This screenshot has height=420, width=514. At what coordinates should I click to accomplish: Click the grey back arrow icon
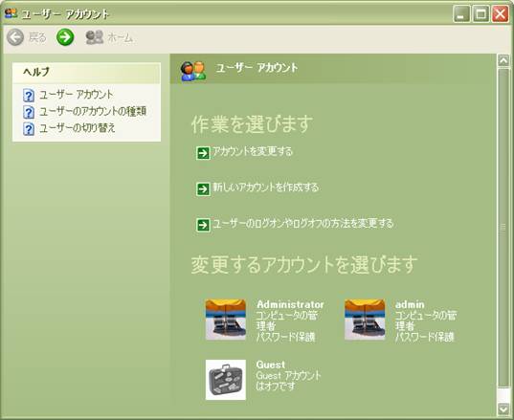(15, 37)
